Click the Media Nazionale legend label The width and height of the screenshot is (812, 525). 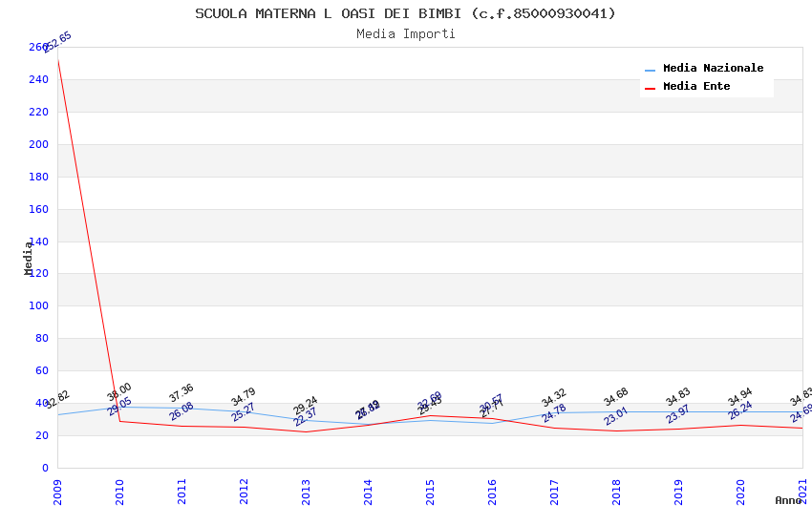pos(713,68)
